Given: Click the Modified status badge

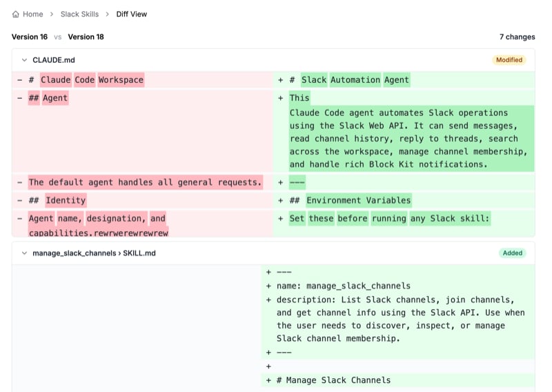Looking at the screenshot, I should tap(509, 60).
